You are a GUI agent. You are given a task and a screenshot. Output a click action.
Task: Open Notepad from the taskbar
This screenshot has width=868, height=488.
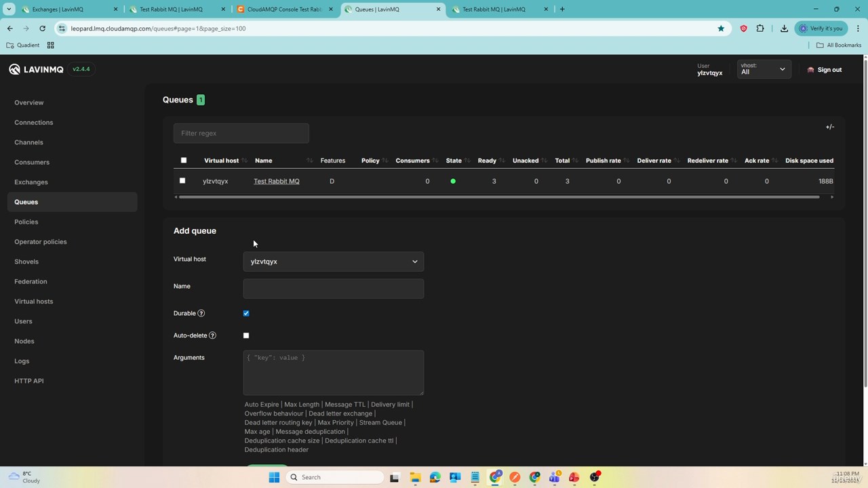pos(475,477)
